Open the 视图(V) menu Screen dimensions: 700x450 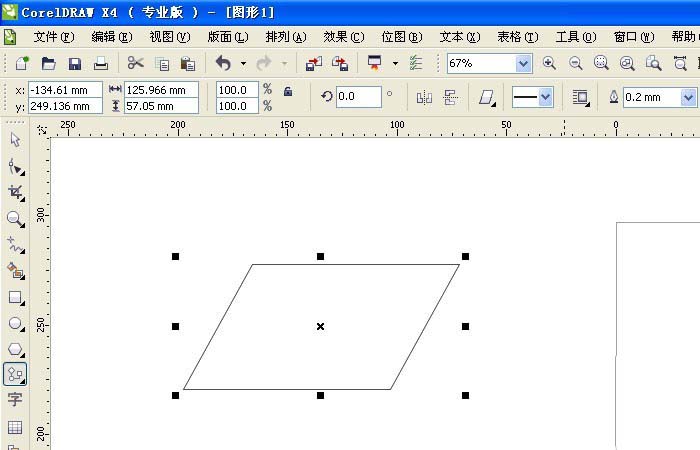tap(170, 37)
